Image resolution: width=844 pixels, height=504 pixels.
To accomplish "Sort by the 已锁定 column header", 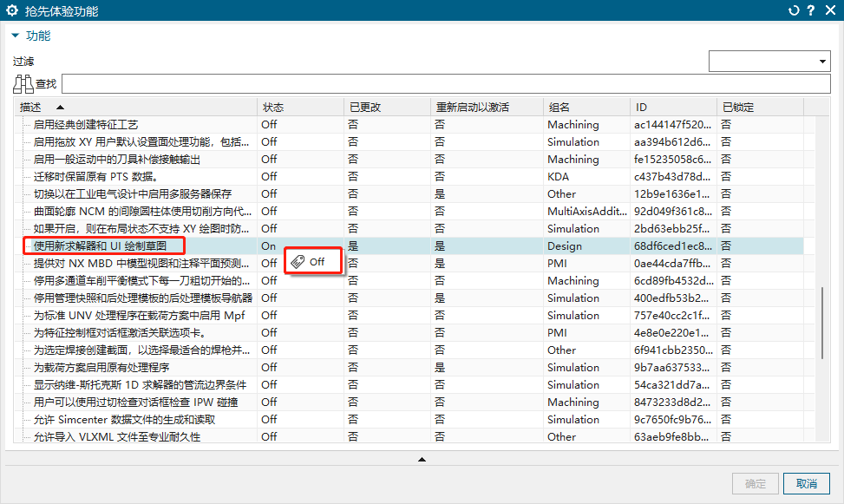I will pos(760,108).
